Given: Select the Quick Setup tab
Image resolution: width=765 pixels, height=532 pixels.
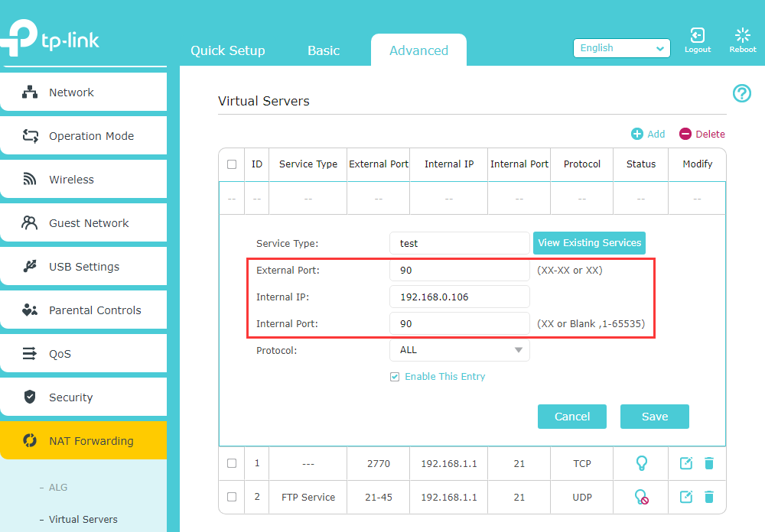Looking at the screenshot, I should tap(227, 50).
